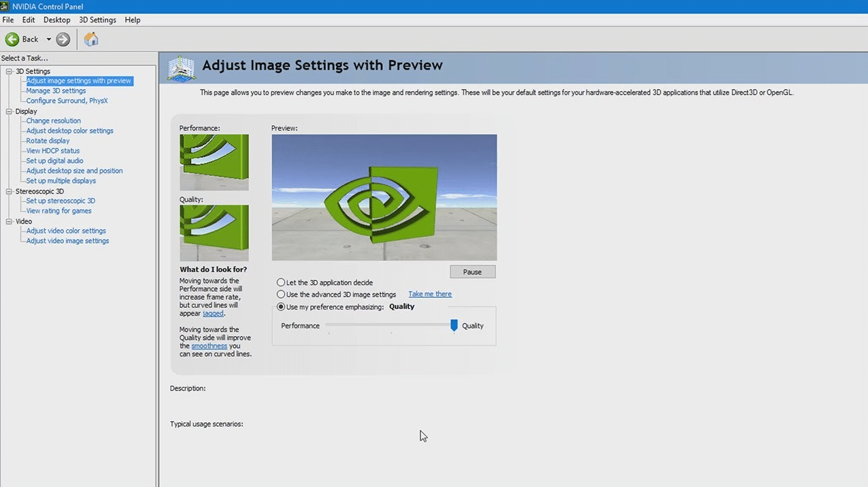868x487 pixels.
Task: Open the Desktop menu
Action: (x=56, y=20)
